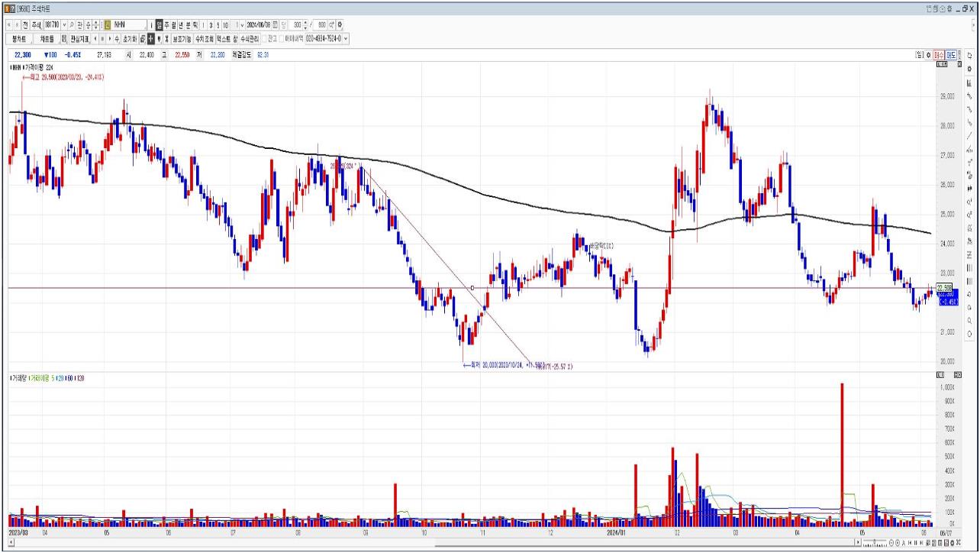
Task: Open the 차트툴 menu
Action: click(x=47, y=38)
